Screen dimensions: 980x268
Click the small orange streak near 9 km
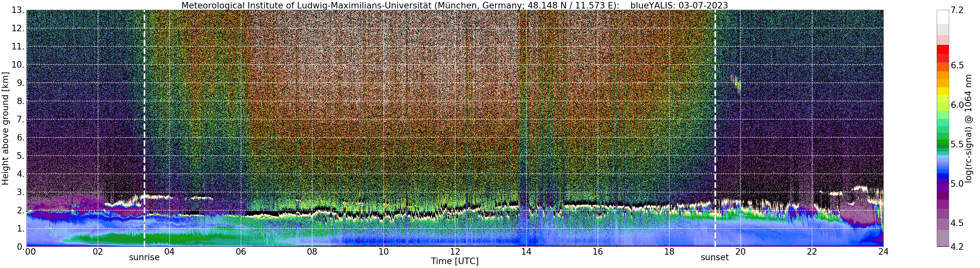click(736, 84)
